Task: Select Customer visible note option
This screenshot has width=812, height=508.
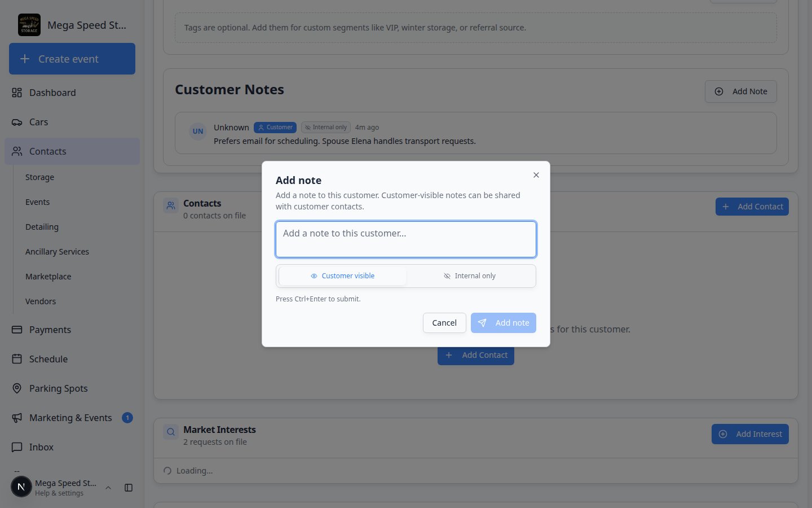Action: point(342,276)
